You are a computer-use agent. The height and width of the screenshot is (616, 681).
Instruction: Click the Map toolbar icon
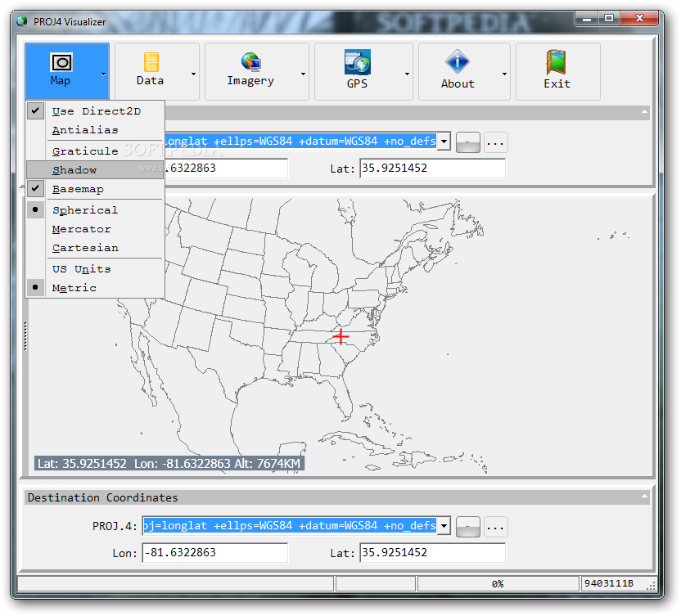pyautogui.click(x=61, y=62)
